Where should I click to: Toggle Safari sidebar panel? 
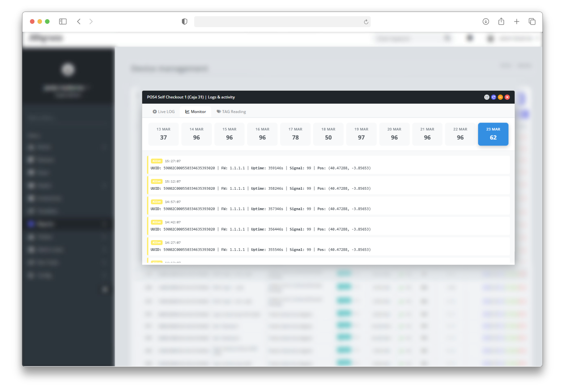pos(63,22)
